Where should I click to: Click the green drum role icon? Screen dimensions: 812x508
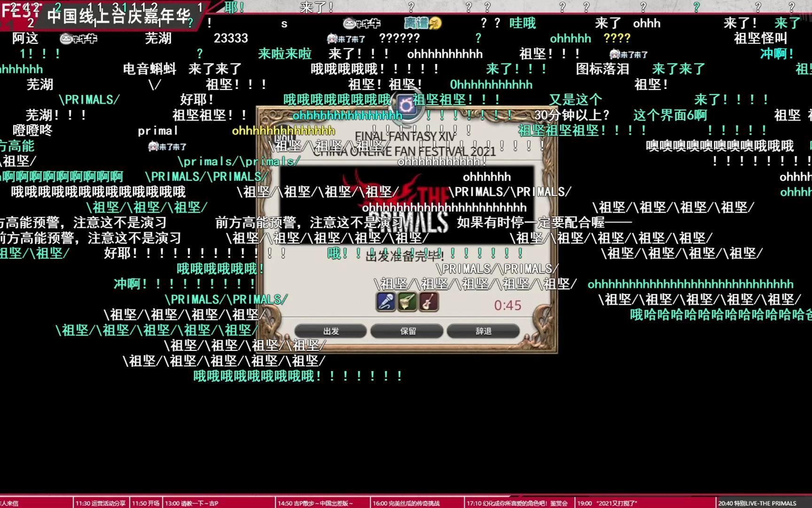pyautogui.click(x=407, y=302)
